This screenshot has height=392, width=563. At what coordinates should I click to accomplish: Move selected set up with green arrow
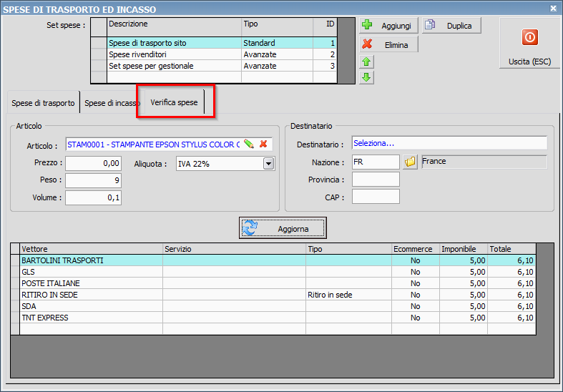click(x=366, y=62)
